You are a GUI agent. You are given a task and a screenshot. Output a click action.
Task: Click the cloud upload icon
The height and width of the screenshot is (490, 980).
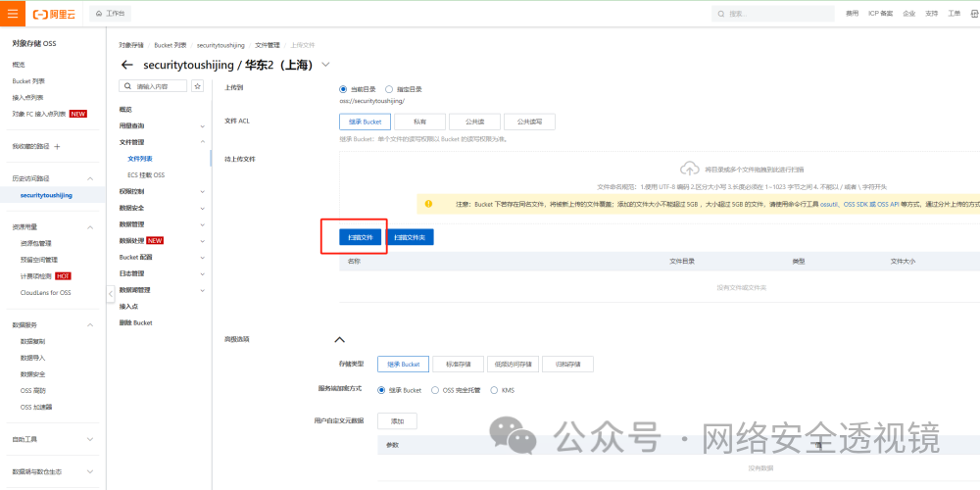689,169
